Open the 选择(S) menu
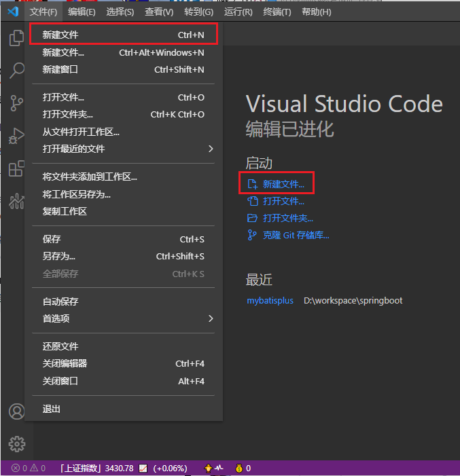 [x=120, y=12]
